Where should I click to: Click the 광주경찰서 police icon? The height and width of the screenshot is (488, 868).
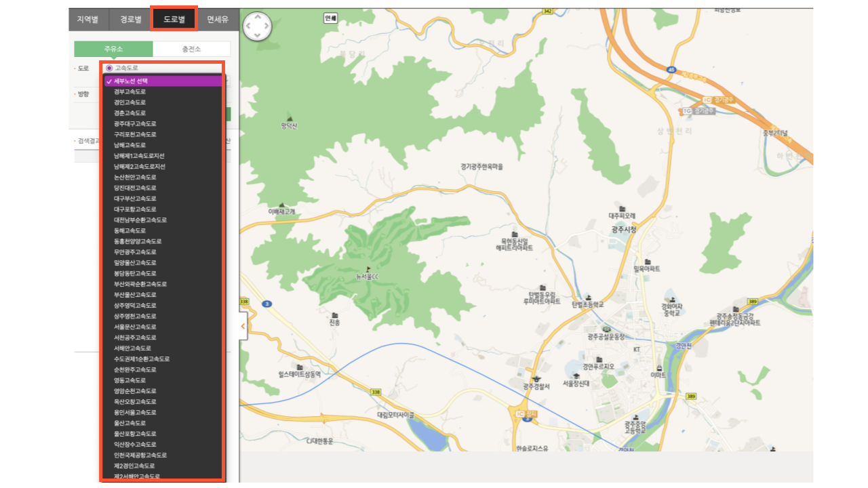(x=537, y=378)
